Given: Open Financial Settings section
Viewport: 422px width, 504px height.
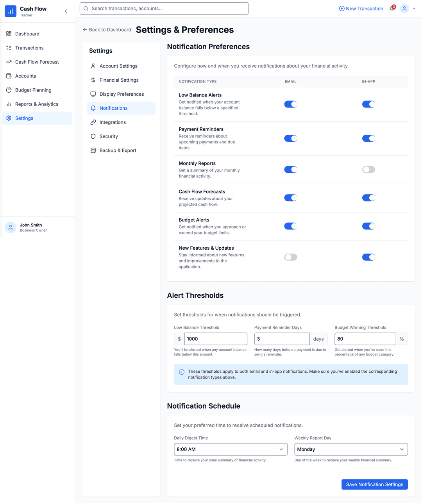Looking at the screenshot, I should click(x=119, y=80).
